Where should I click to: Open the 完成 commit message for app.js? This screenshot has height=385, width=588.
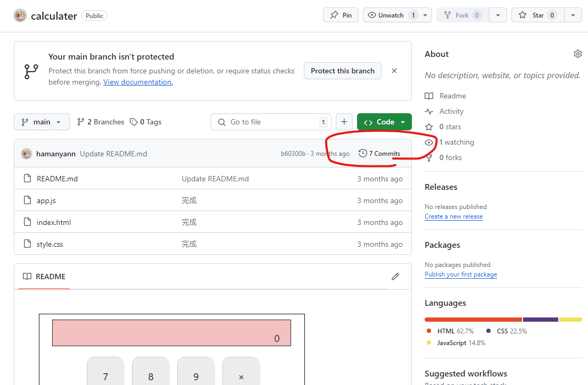[189, 200]
